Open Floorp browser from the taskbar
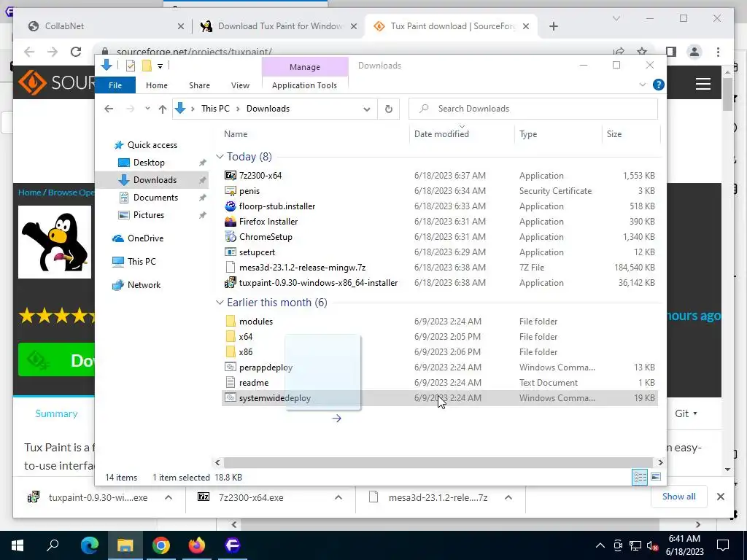Screen dimensions: 747x560 [233, 545]
